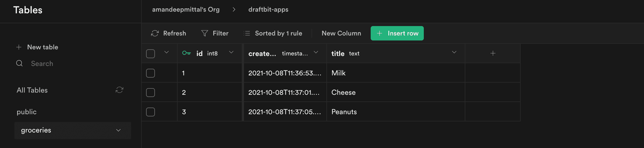Click the green Insert row button
The width and height of the screenshot is (644, 148).
point(397,33)
